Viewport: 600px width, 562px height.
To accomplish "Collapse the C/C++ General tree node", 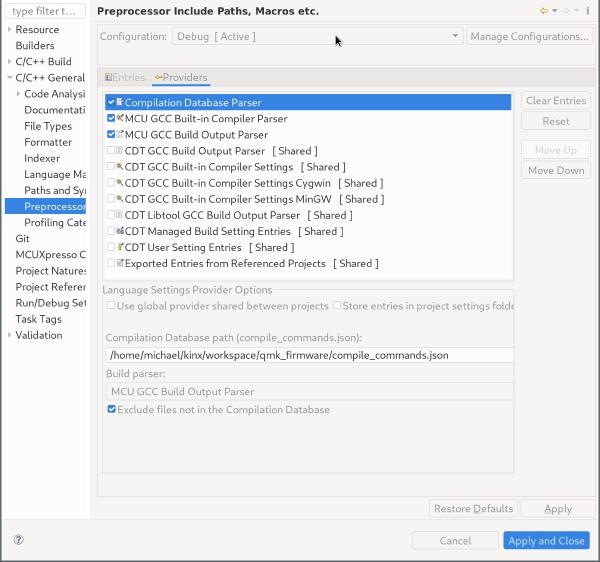I will coord(10,77).
